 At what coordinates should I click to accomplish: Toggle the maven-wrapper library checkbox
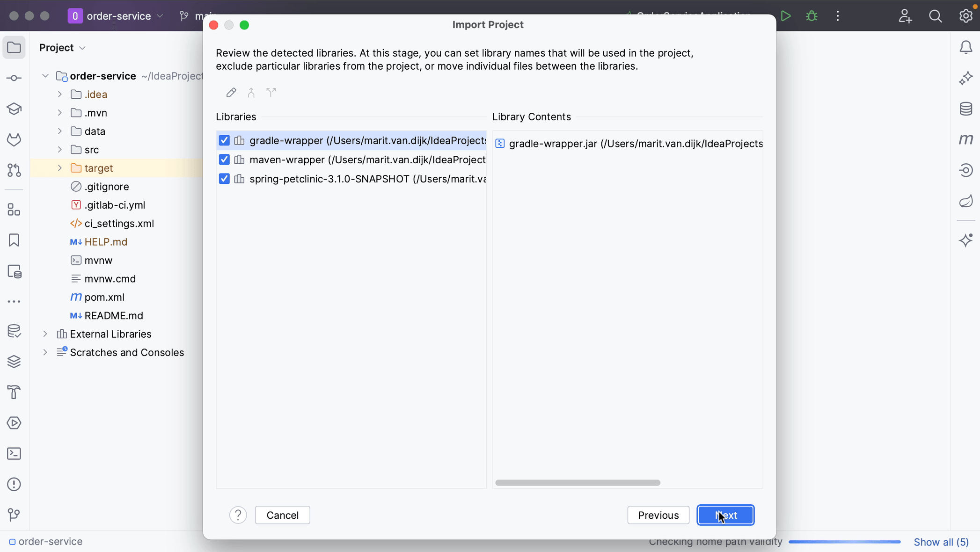(x=223, y=160)
